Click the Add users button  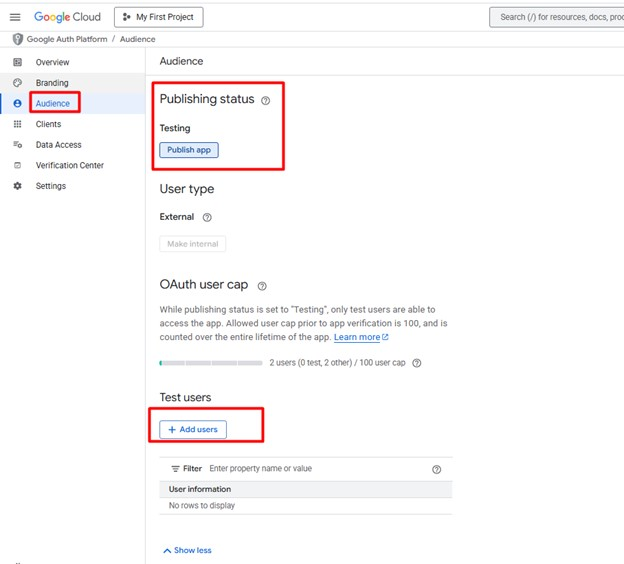point(193,429)
